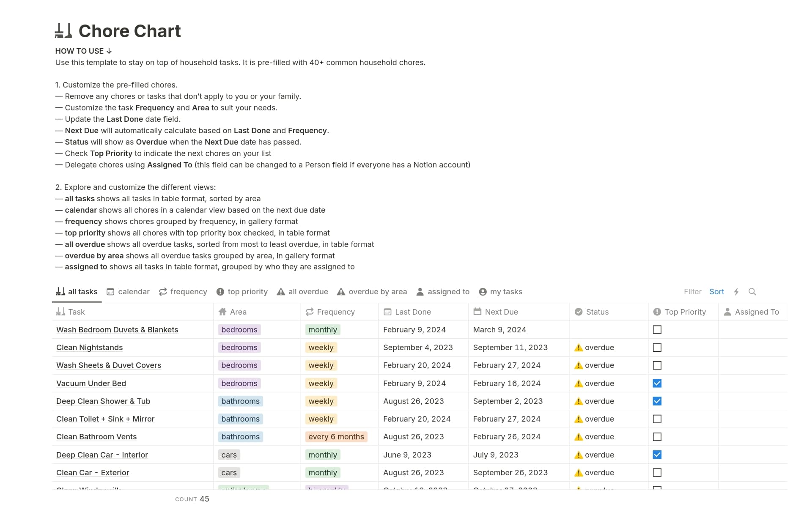Open the overdue by area view icon

(x=341, y=291)
